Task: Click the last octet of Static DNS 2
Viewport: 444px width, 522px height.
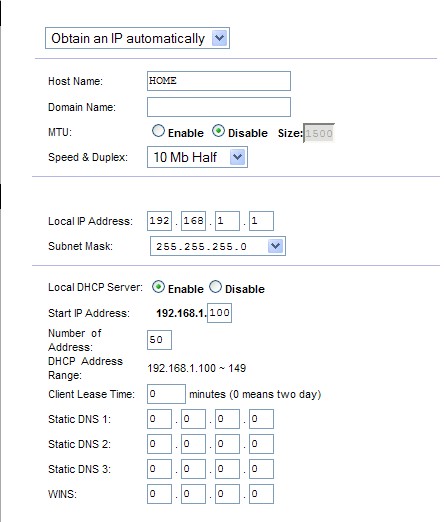Action: (261, 444)
